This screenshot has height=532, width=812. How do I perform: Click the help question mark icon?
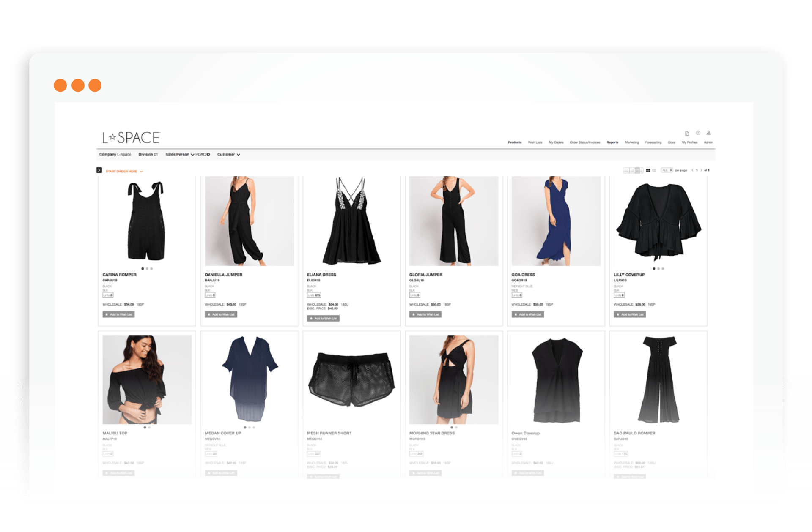click(x=698, y=133)
